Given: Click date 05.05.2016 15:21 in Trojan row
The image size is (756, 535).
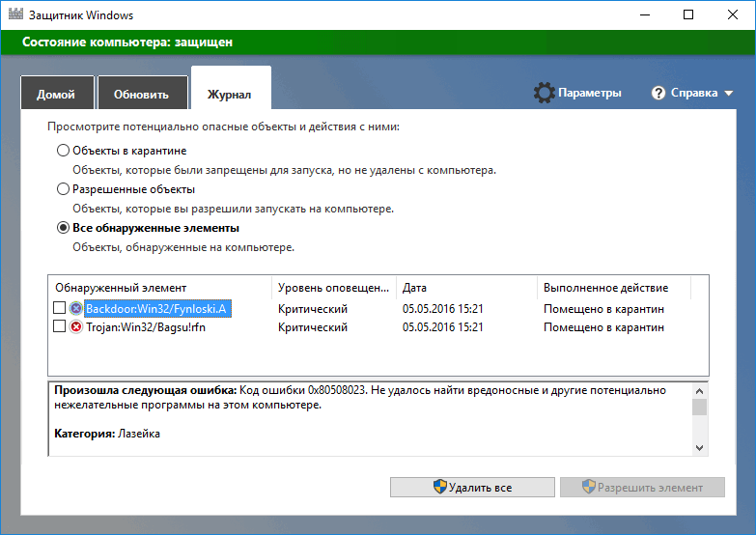Looking at the screenshot, I should [442, 327].
